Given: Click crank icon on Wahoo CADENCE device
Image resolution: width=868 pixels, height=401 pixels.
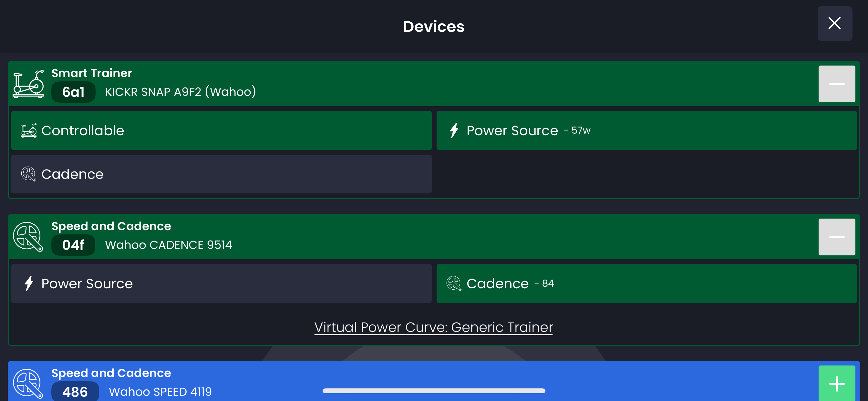Looking at the screenshot, I should point(28,237).
